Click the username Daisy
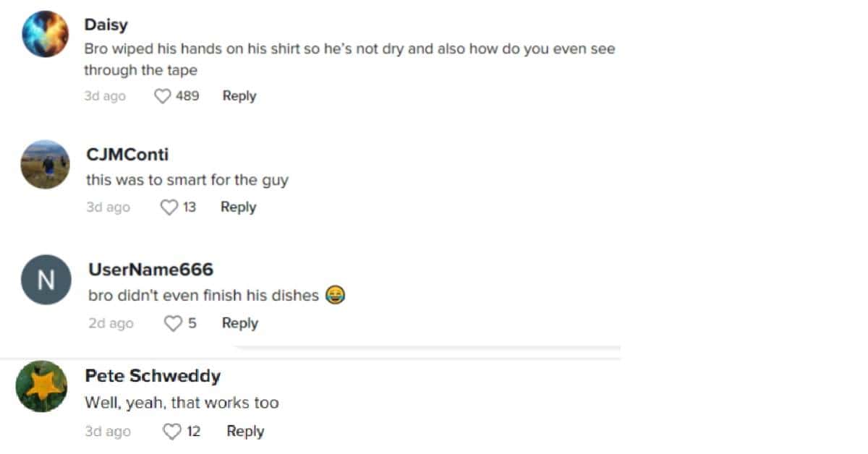 106,24
